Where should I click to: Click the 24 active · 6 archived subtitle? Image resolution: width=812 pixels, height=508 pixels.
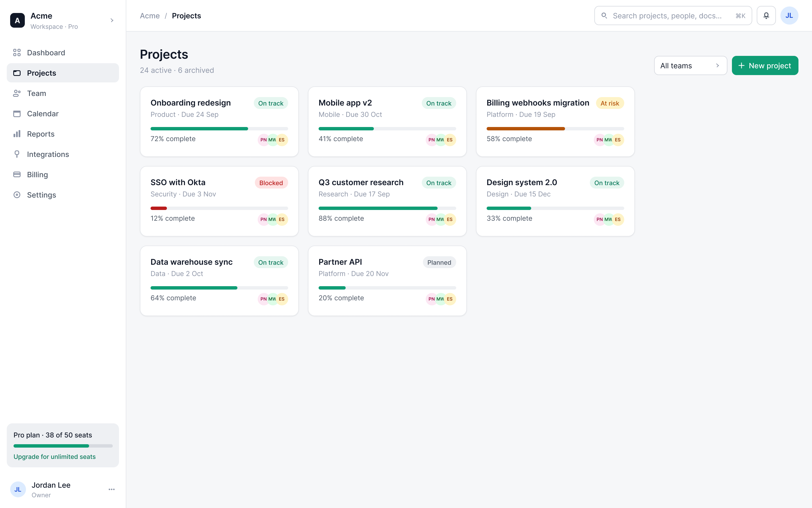[x=177, y=70]
